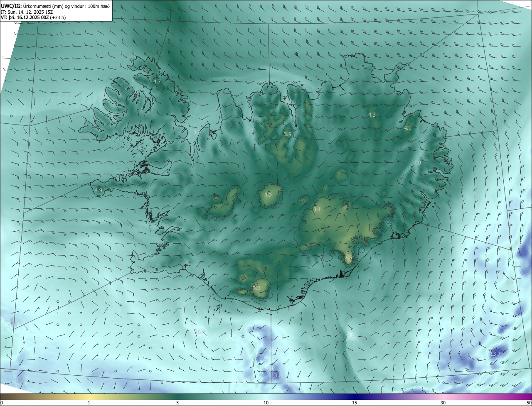This screenshot has width=532, height=406.
Task: Click the '30' tick on the color scale
Action: click(443, 403)
